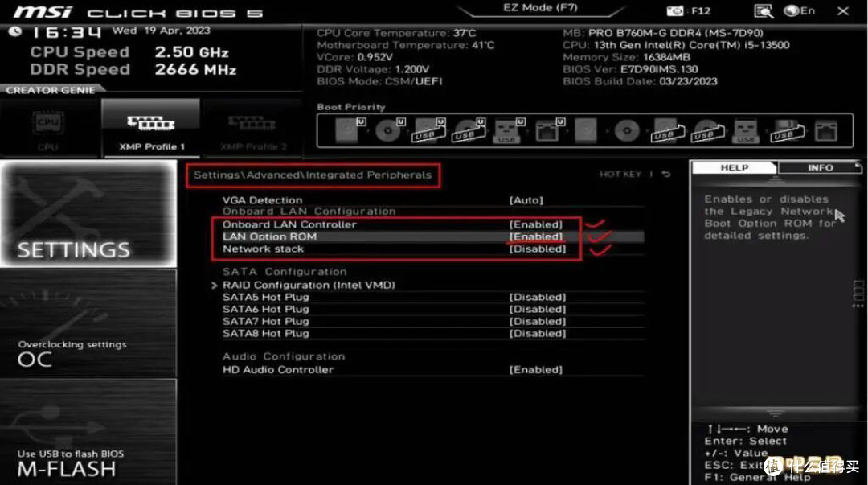Switch to the INFO tab

coord(820,167)
